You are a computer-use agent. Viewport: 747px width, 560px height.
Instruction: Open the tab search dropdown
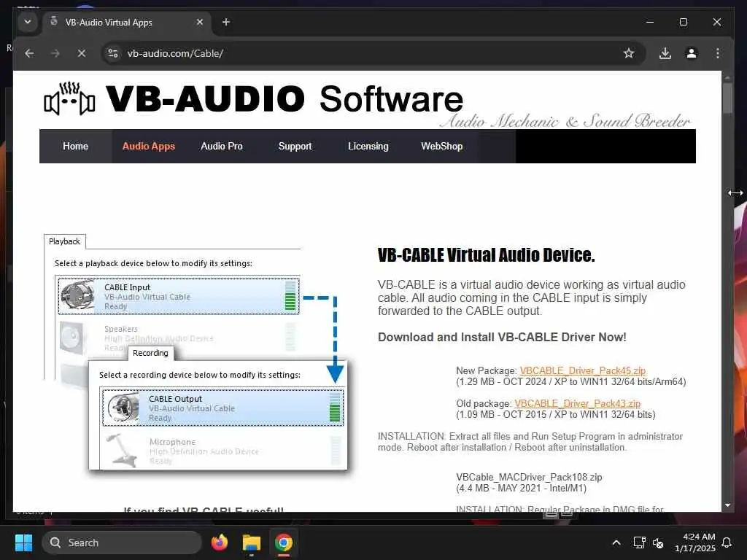click(x=28, y=22)
